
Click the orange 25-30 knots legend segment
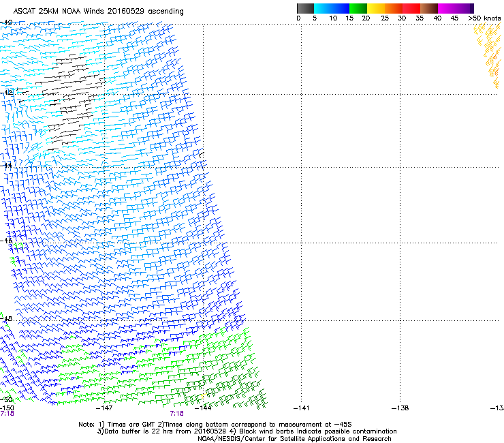pos(394,8)
